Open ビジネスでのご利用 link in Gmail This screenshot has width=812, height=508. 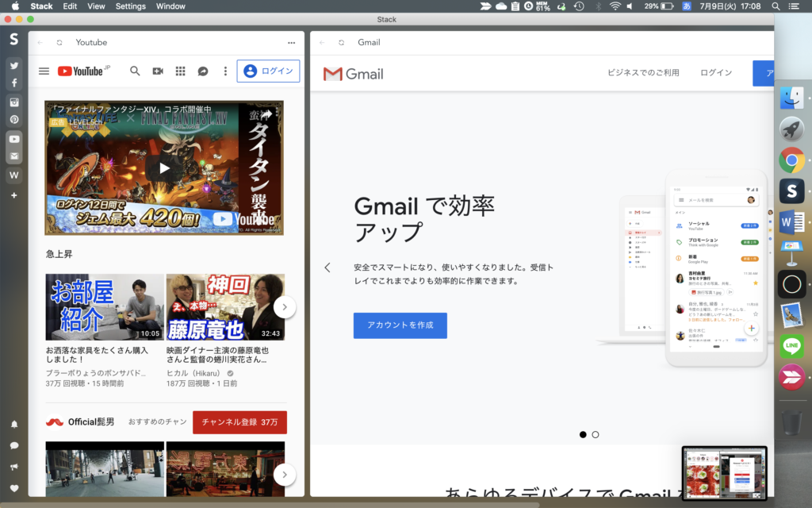[643, 72]
